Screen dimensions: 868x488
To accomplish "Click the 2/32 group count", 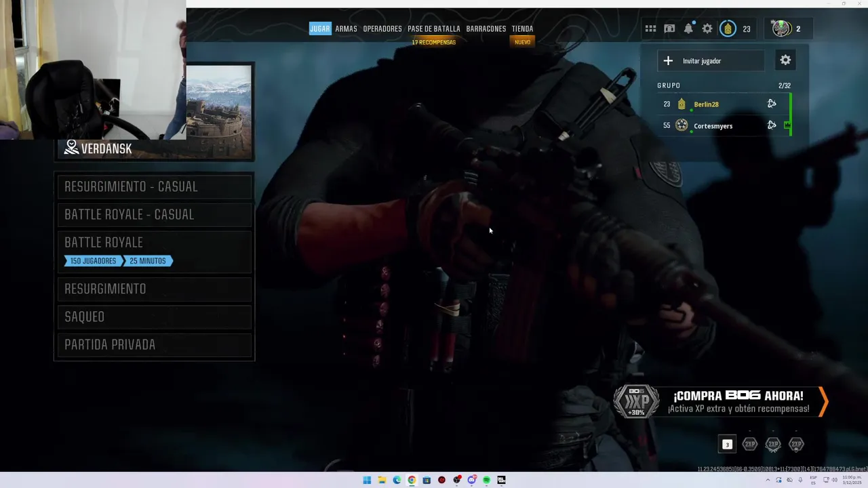I will tap(784, 85).
